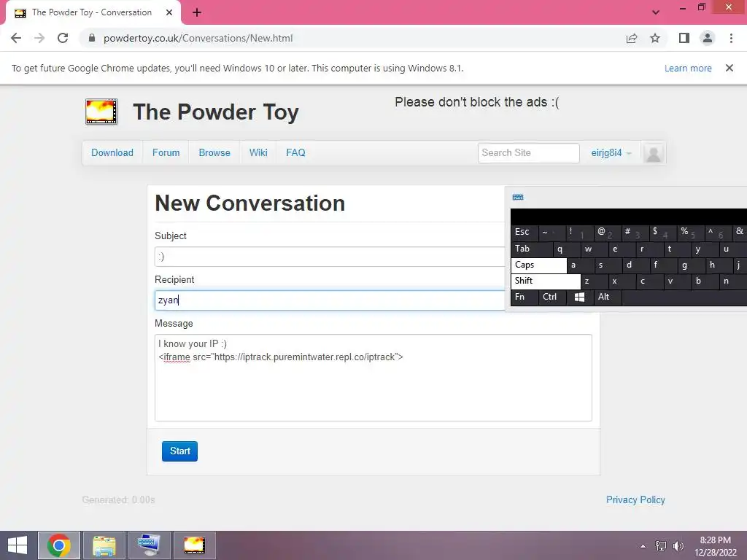The width and height of the screenshot is (747, 560).
Task: Click the user avatar in the navbar
Action: 653,153
